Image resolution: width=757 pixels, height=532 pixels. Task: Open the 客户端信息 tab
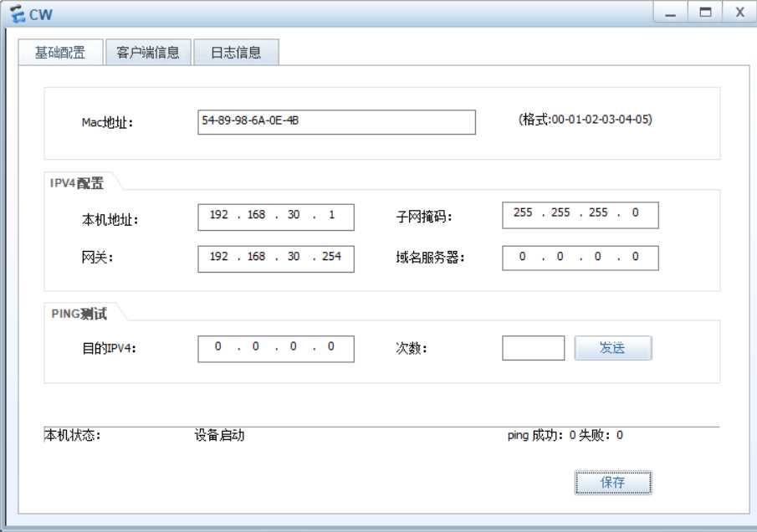148,52
